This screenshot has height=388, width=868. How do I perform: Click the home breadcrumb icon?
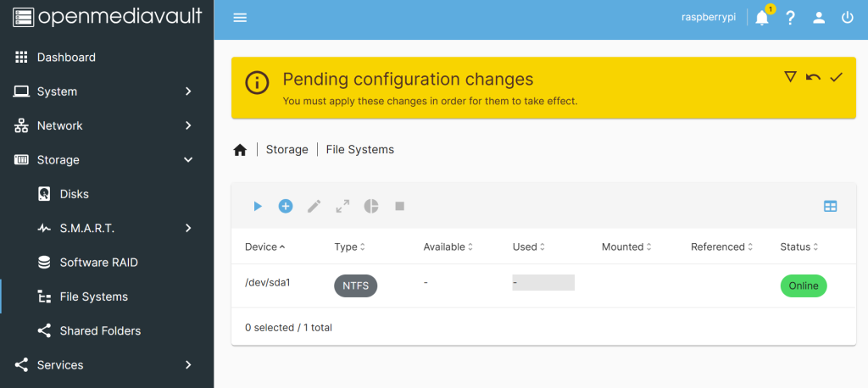click(x=240, y=150)
